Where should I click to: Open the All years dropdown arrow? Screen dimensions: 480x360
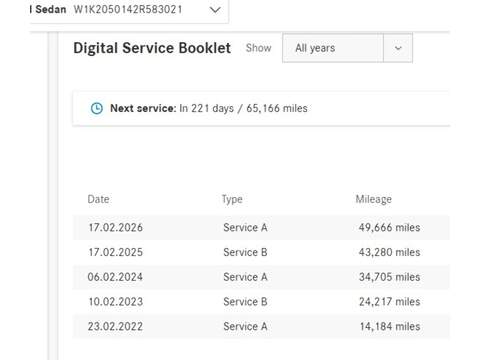click(x=398, y=48)
